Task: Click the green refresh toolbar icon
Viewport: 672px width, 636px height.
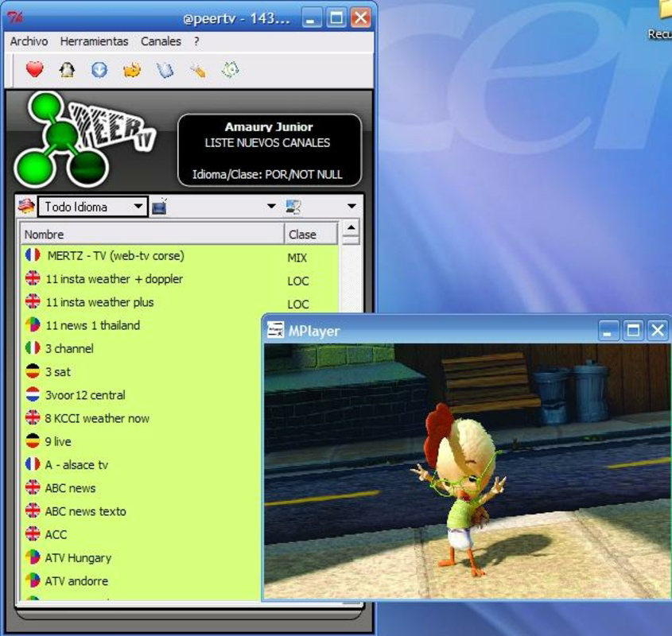Action: 230,69
